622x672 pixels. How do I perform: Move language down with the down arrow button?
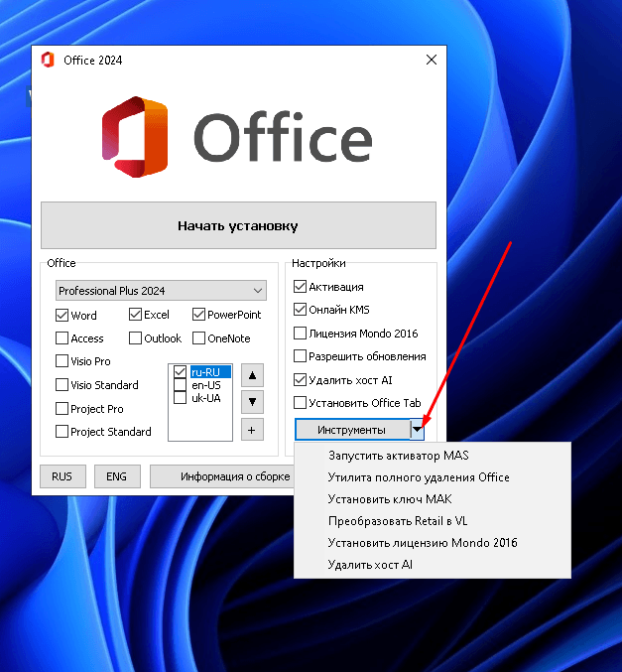pyautogui.click(x=252, y=402)
